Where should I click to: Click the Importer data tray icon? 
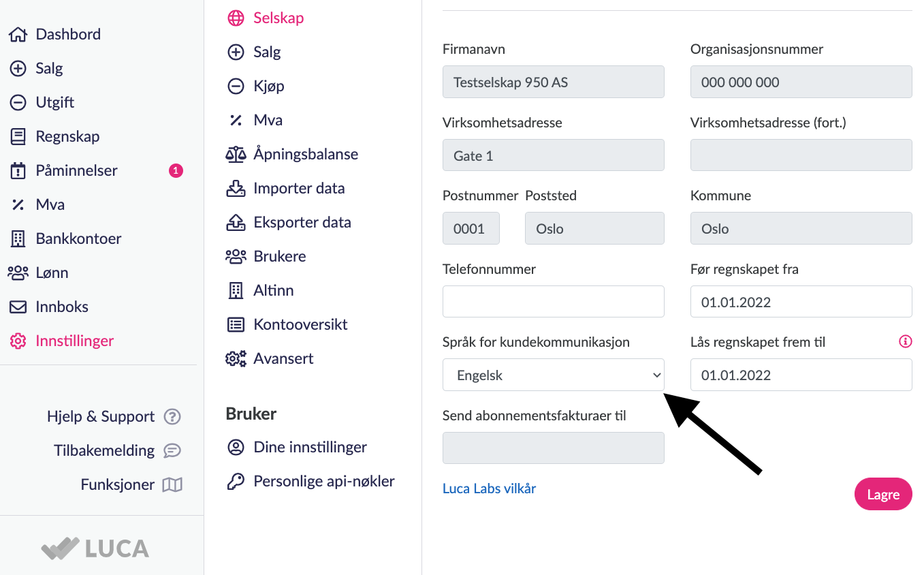pyautogui.click(x=236, y=189)
